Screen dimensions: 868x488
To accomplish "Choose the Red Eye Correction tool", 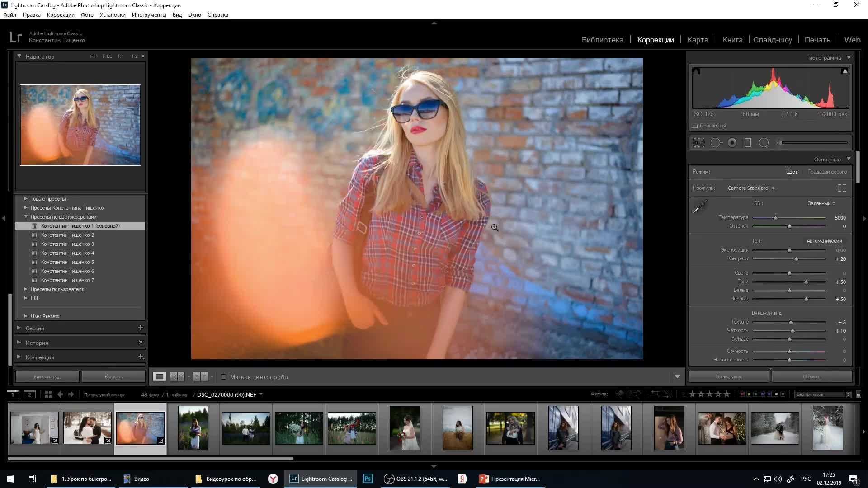I will pos(732,143).
